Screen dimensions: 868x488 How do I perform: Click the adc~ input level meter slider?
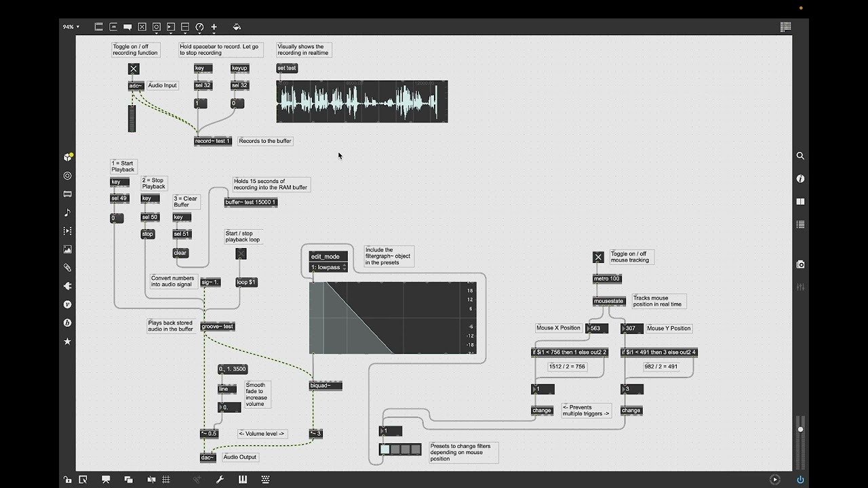[132, 119]
